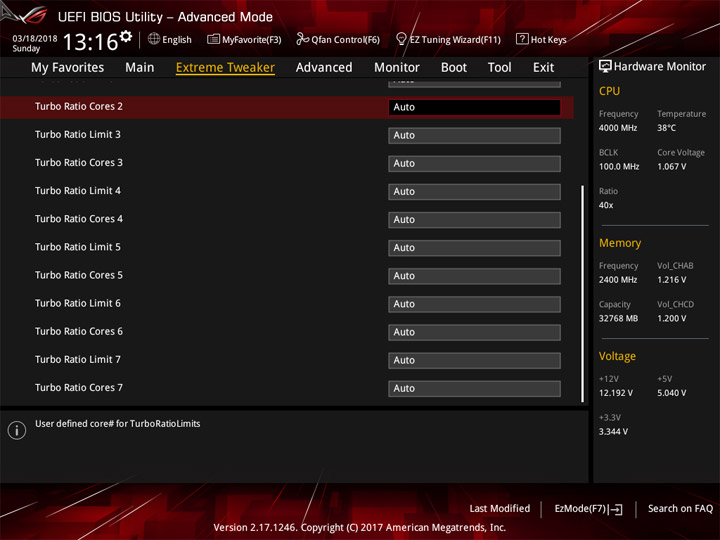Image resolution: width=720 pixels, height=540 pixels.
Task: Click the Qfan Control fan icon
Action: pyautogui.click(x=302, y=39)
